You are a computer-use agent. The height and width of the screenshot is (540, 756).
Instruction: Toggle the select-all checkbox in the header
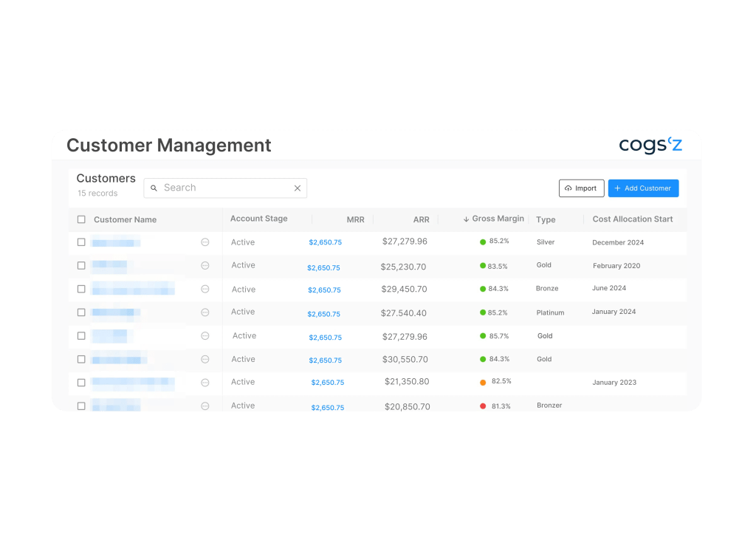81,219
